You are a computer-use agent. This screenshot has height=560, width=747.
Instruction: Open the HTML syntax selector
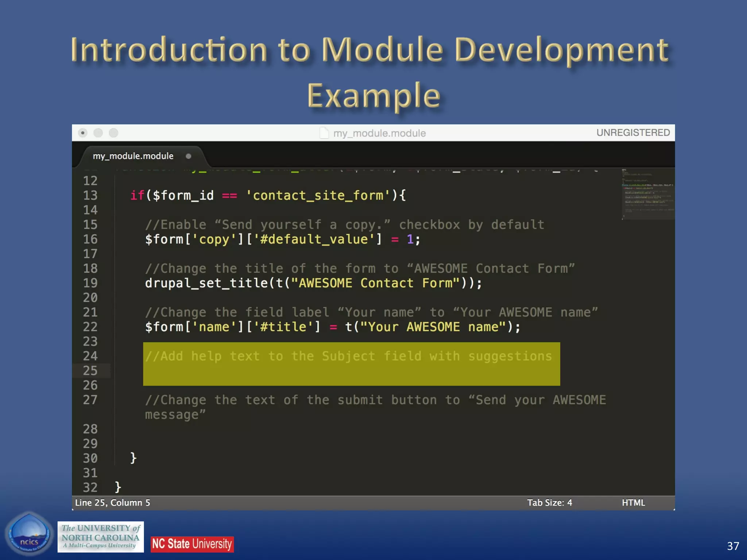[x=633, y=503]
